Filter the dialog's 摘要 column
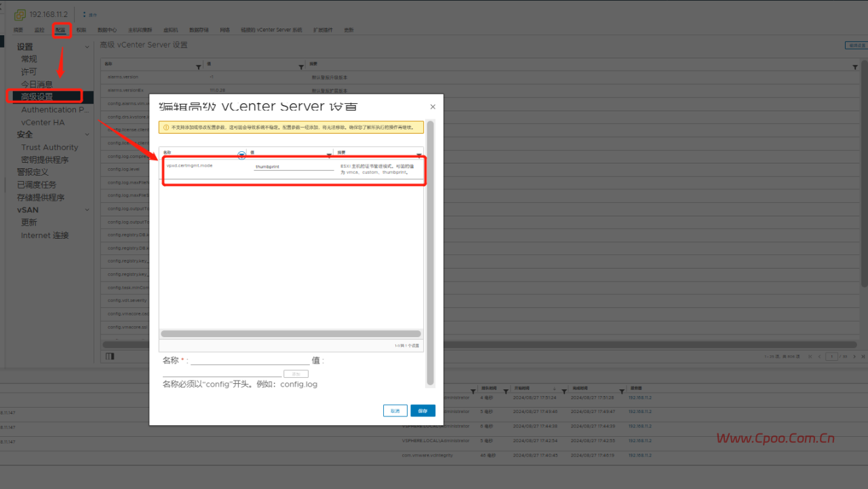The image size is (868, 489). (x=419, y=155)
